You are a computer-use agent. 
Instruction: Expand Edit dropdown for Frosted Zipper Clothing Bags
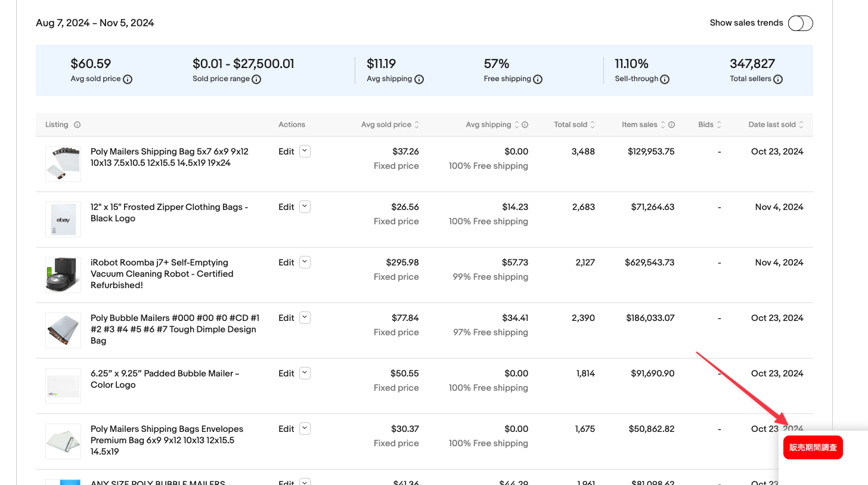click(305, 207)
